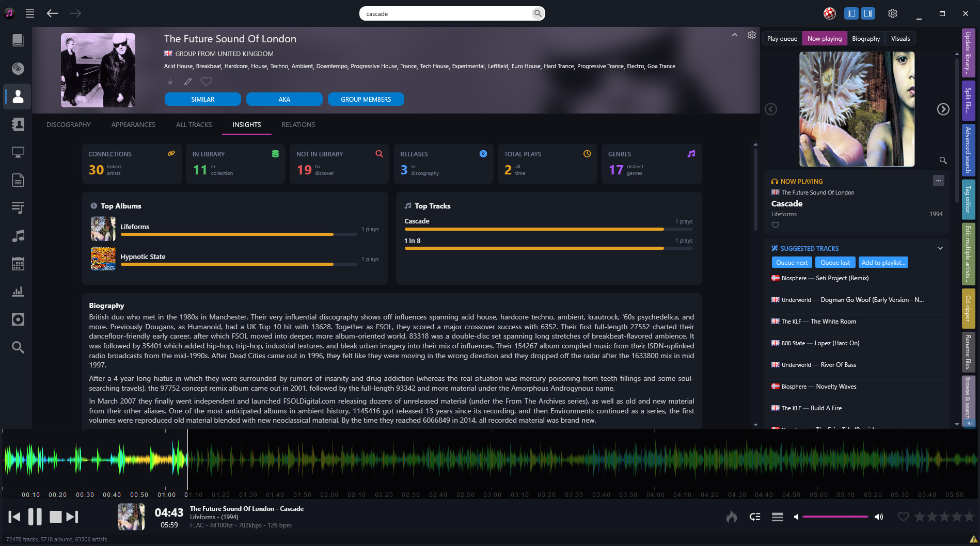Screen dimensions: 980x546
Task: Collapse the Suggested Tracks section
Action: [x=940, y=248]
